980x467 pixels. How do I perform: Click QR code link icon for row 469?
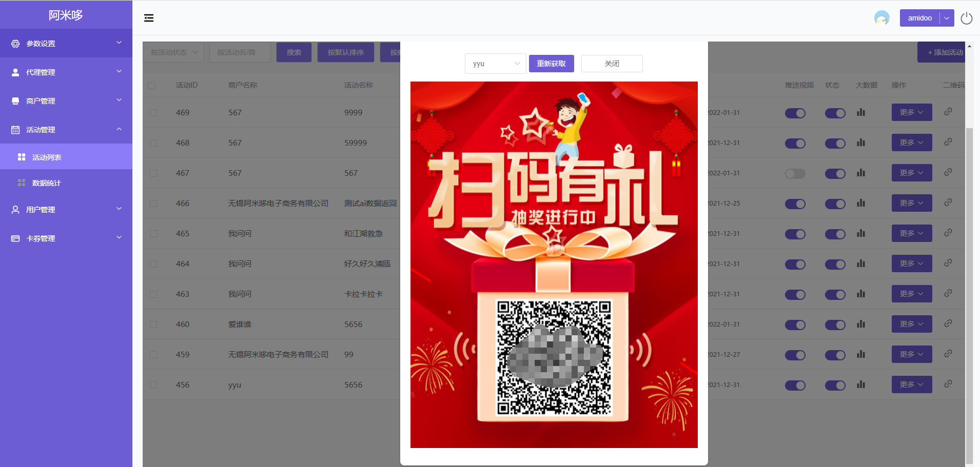pyautogui.click(x=948, y=112)
